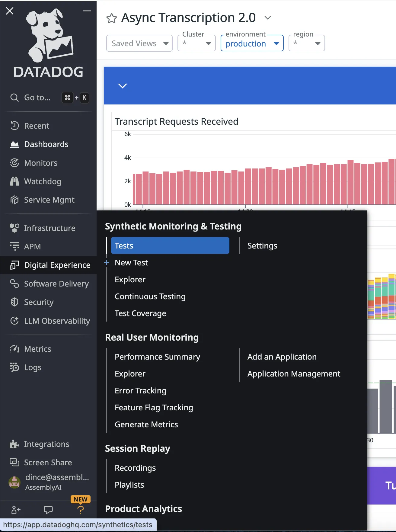
Task: Open Application Management link
Action: pos(294,374)
